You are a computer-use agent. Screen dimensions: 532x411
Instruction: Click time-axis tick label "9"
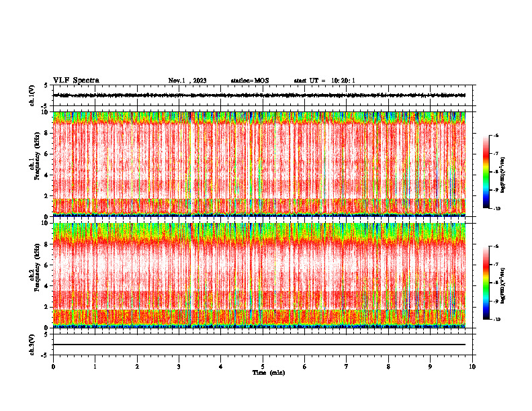pyautogui.click(x=430, y=367)
